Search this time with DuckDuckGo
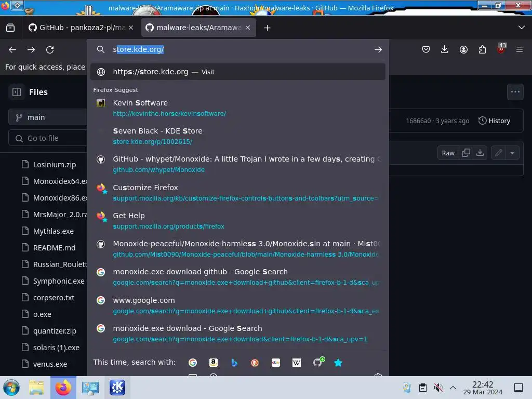The height and width of the screenshot is (399, 532). pyautogui.click(x=255, y=363)
